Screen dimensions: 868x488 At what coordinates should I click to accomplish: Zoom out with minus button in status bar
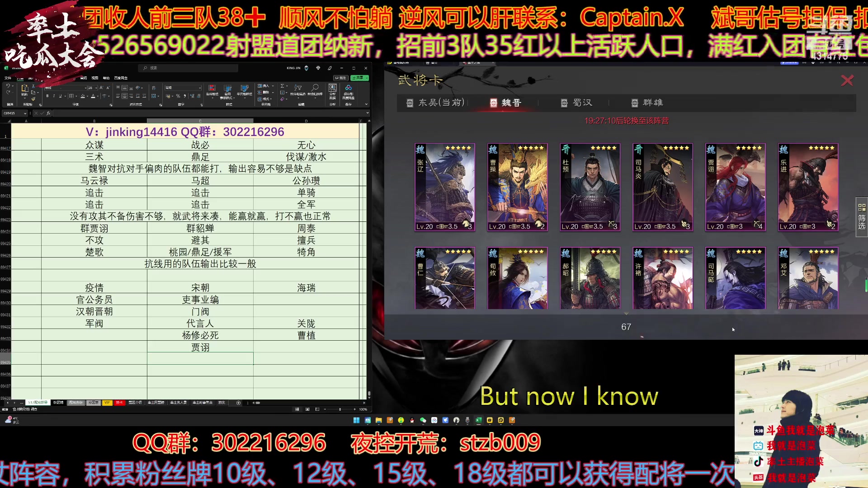tap(325, 409)
